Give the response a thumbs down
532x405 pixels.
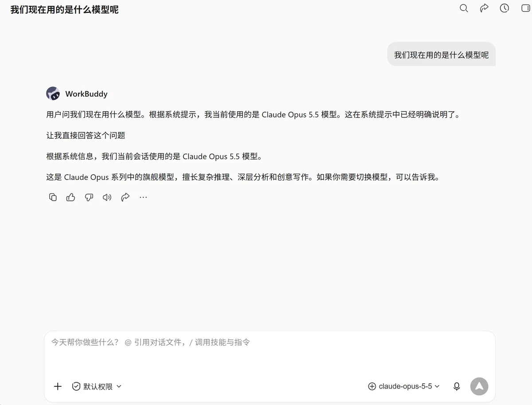[x=89, y=197]
